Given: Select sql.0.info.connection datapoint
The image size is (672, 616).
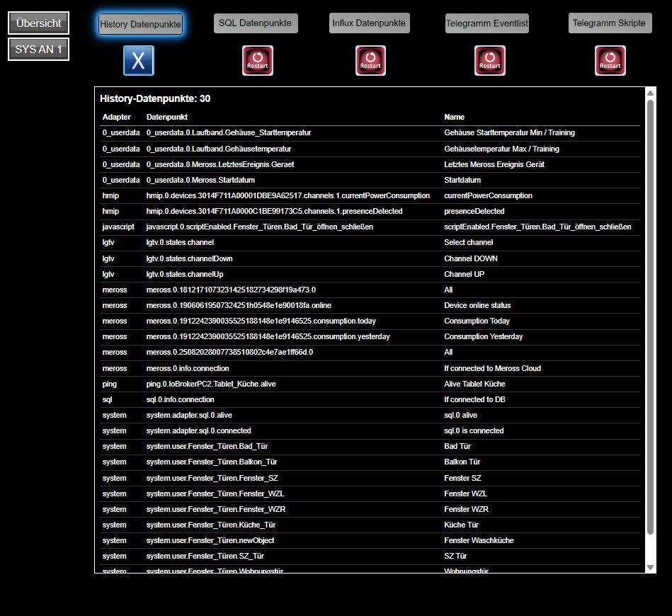Looking at the screenshot, I should coord(180,399).
